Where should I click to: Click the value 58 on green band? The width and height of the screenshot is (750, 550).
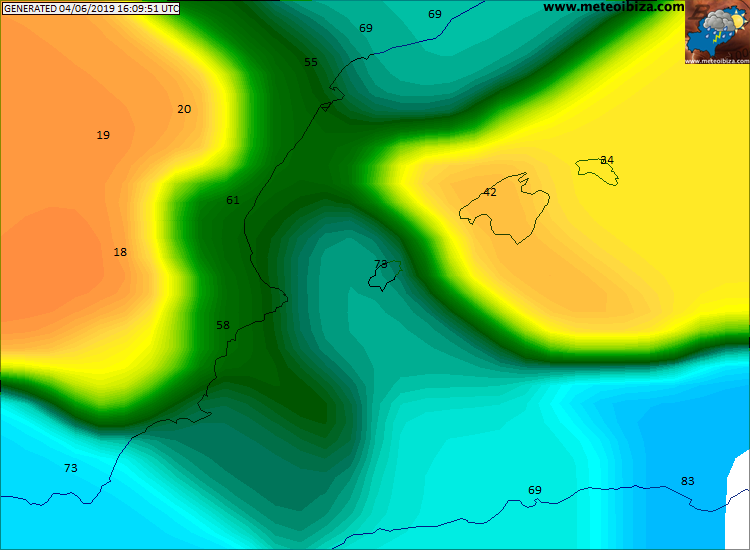coord(223,325)
